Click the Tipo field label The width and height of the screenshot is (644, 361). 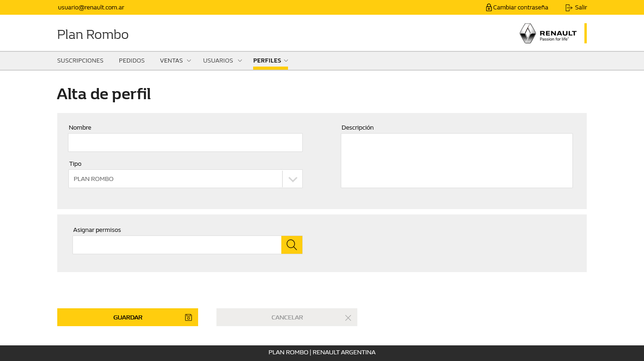(75, 164)
